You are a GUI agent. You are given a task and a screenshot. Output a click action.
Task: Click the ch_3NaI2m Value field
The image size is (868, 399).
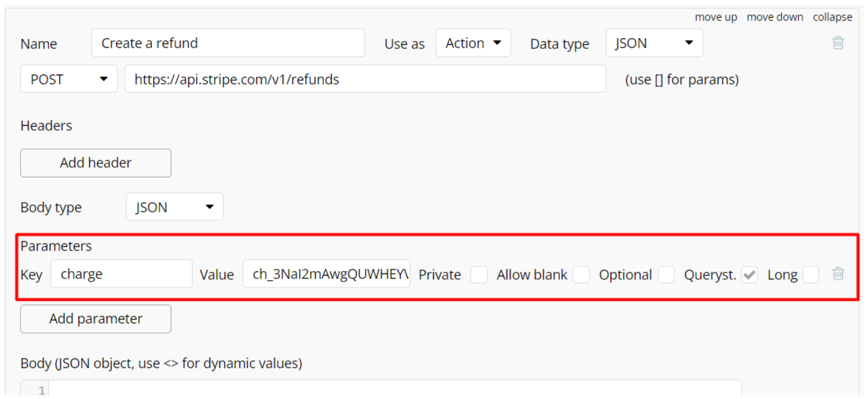pyautogui.click(x=326, y=274)
